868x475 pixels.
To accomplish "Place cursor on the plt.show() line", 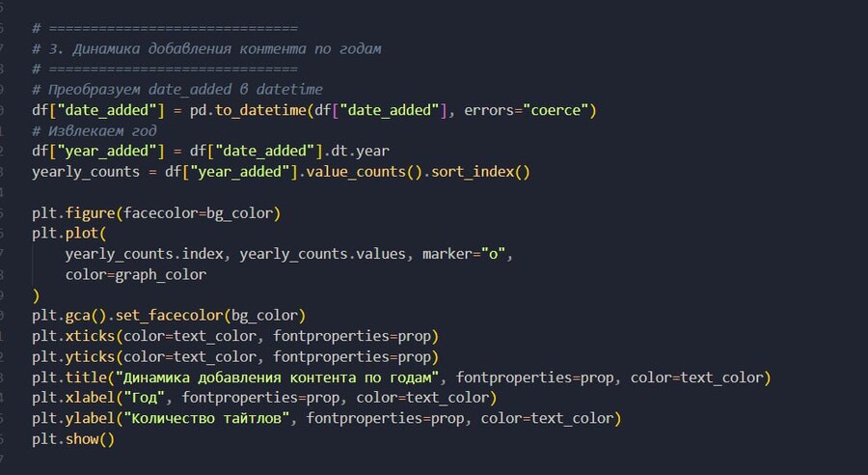I will coord(73,439).
